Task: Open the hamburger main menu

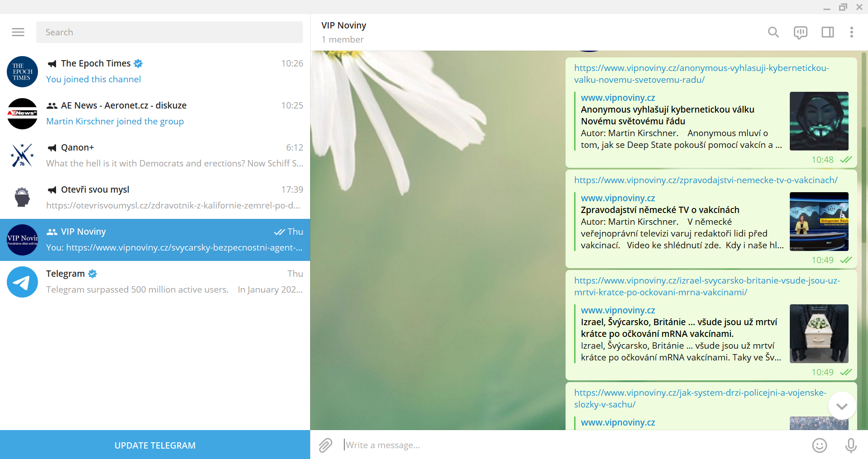Action: click(18, 32)
